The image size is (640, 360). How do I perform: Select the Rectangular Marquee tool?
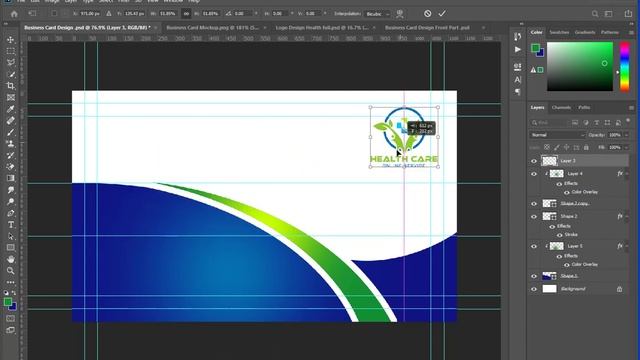11,51
